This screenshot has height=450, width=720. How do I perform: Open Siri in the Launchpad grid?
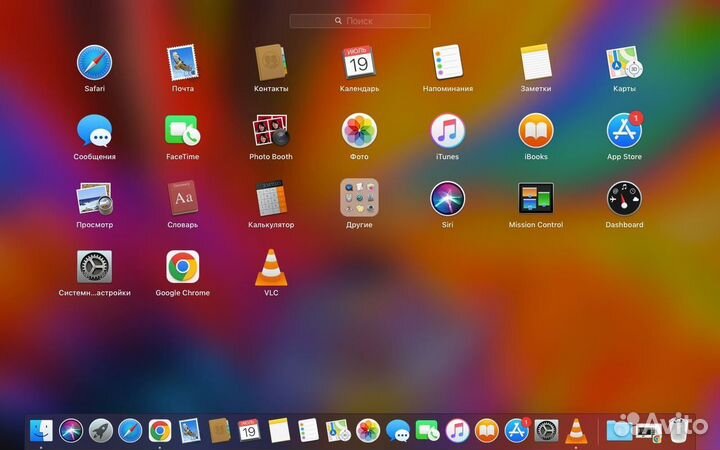[448, 199]
